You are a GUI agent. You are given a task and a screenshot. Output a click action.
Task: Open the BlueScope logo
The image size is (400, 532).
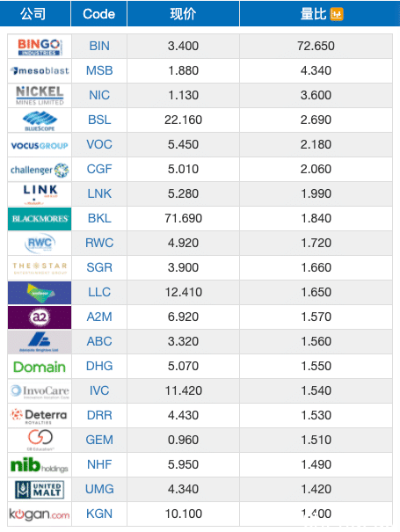tap(40, 120)
